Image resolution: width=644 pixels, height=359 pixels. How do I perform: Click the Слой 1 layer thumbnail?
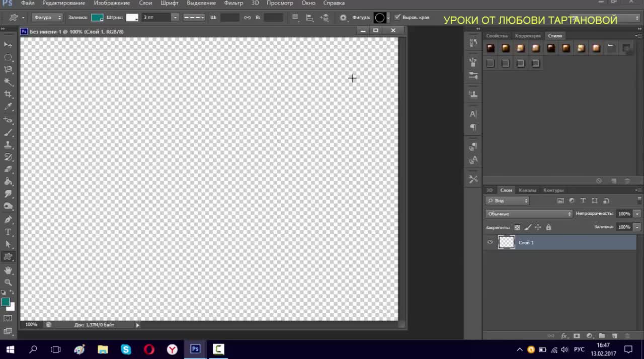pyautogui.click(x=506, y=242)
